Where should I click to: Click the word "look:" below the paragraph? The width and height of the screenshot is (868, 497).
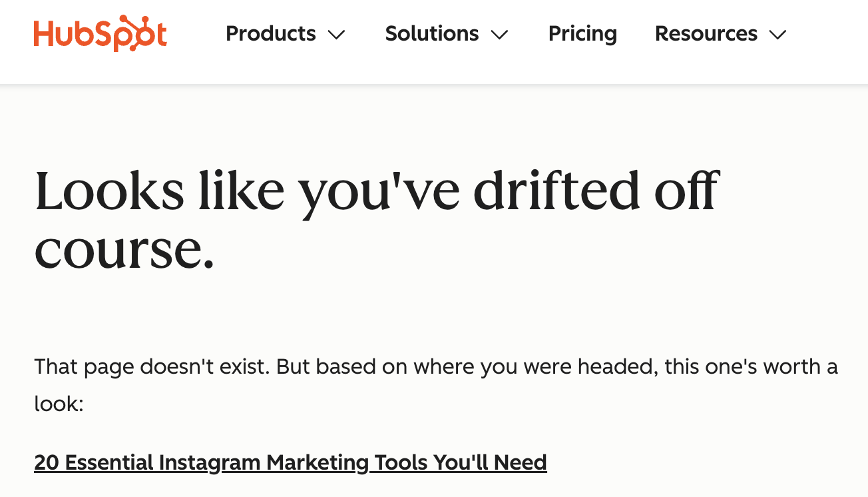coord(59,404)
